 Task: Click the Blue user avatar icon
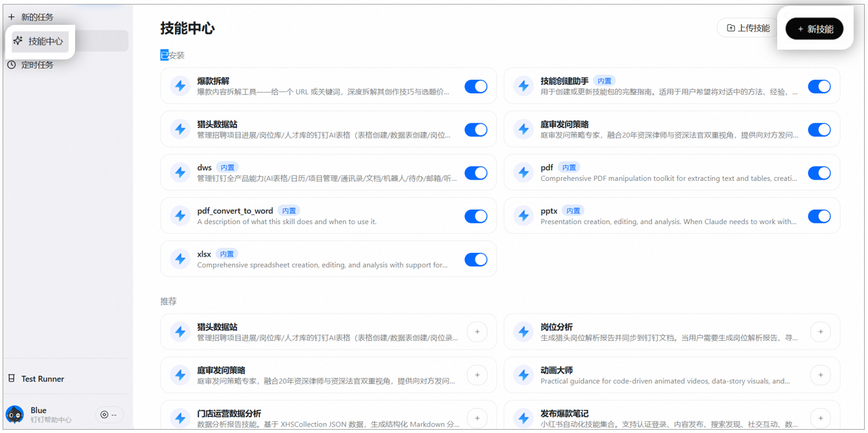point(15,415)
